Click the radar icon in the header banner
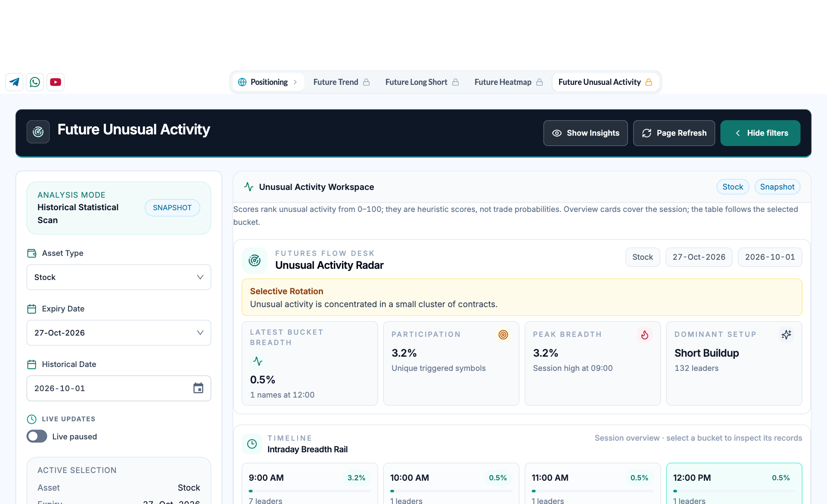Viewport: 827px width, 504px height. coord(38,132)
